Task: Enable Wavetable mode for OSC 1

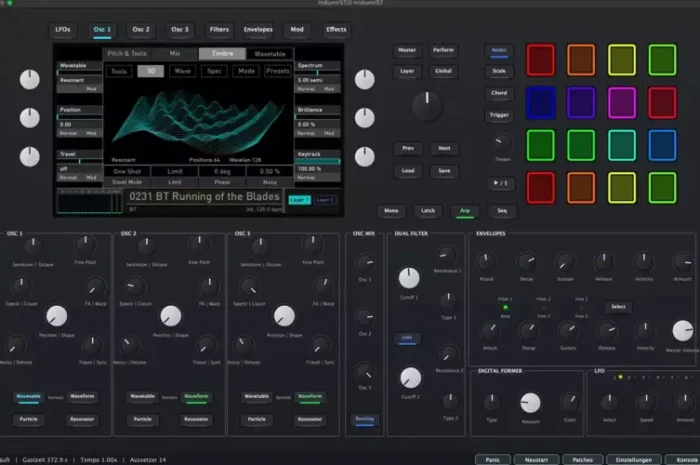Action: 29,396
